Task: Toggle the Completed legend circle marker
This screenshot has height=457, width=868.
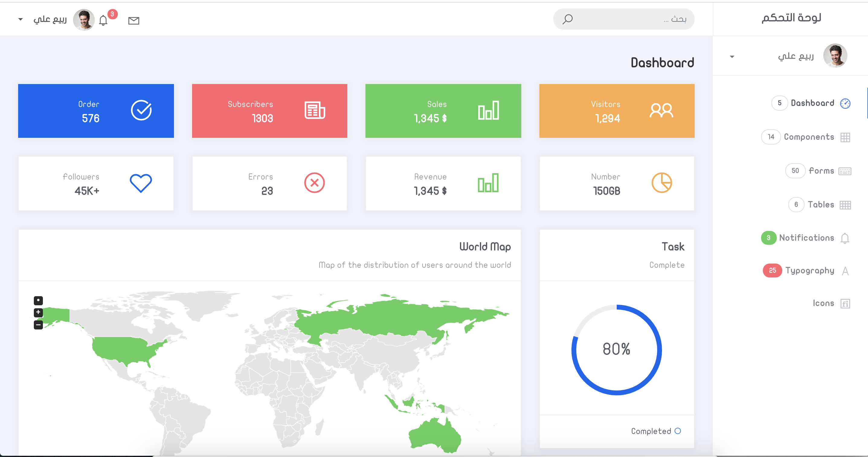Action: tap(678, 431)
